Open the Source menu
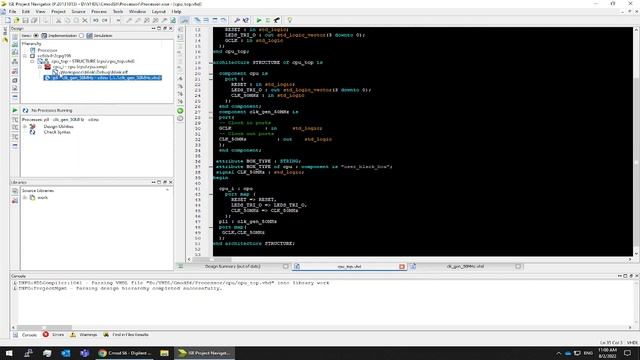The image size is (640, 360). tap(78, 12)
